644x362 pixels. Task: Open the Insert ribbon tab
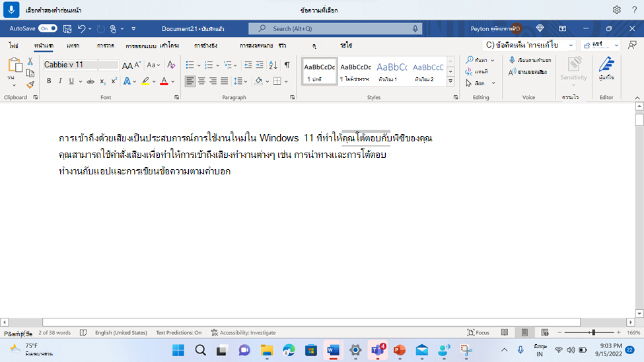[73, 46]
